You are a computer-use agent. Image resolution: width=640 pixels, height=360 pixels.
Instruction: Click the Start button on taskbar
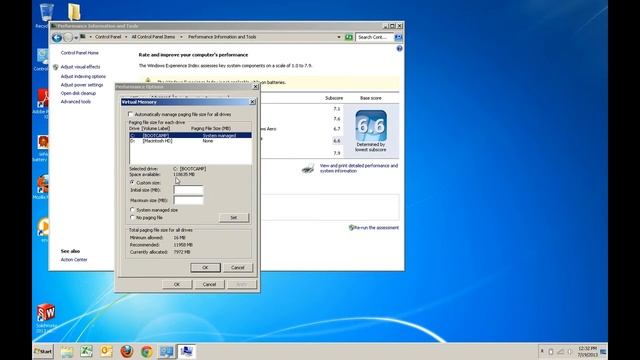pyautogui.click(x=43, y=351)
